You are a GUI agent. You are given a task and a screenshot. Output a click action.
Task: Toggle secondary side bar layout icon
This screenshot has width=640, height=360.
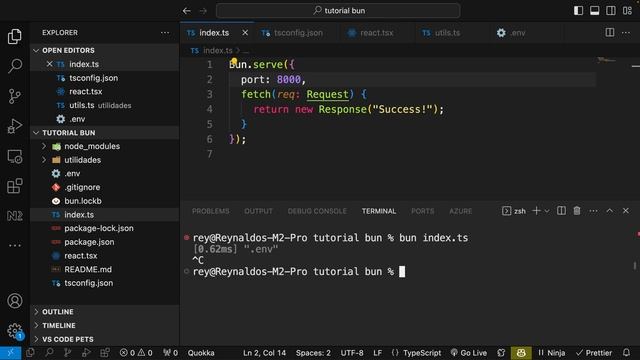click(611, 11)
